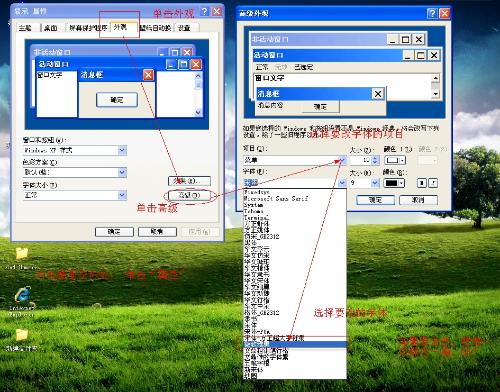Select the highlighted font entry in list
This screenshot has width=500, height=392.
point(295,344)
